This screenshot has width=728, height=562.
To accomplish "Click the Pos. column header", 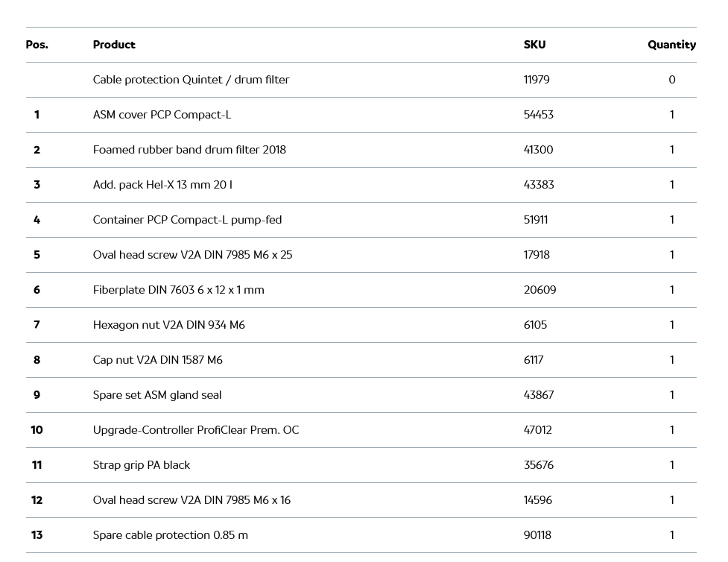I will (37, 45).
